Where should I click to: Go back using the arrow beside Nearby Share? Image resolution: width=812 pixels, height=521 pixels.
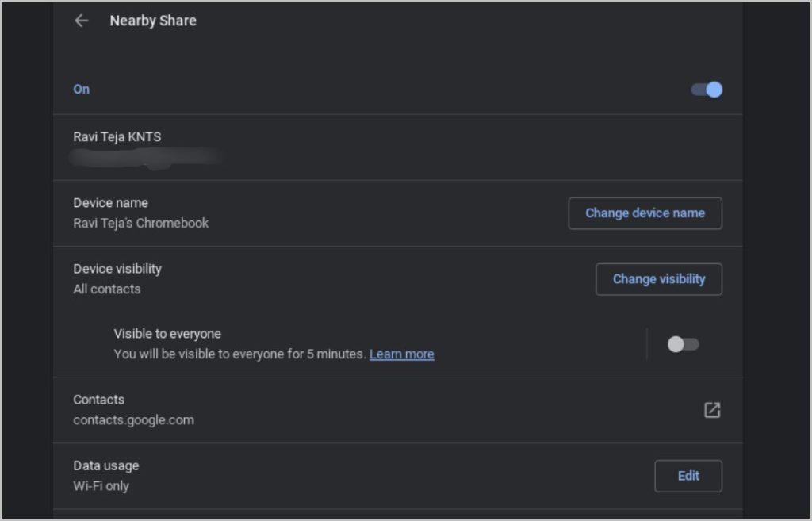(x=82, y=21)
